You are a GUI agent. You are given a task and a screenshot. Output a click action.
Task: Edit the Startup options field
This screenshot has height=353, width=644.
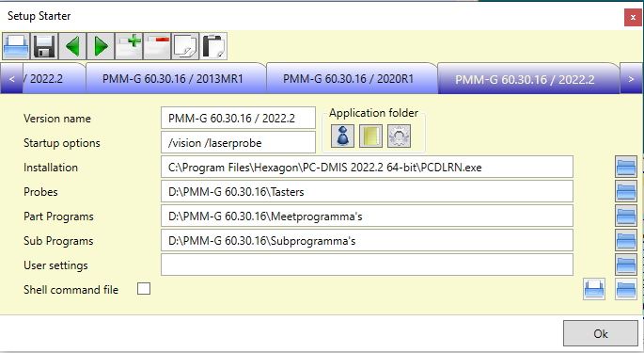click(x=238, y=142)
